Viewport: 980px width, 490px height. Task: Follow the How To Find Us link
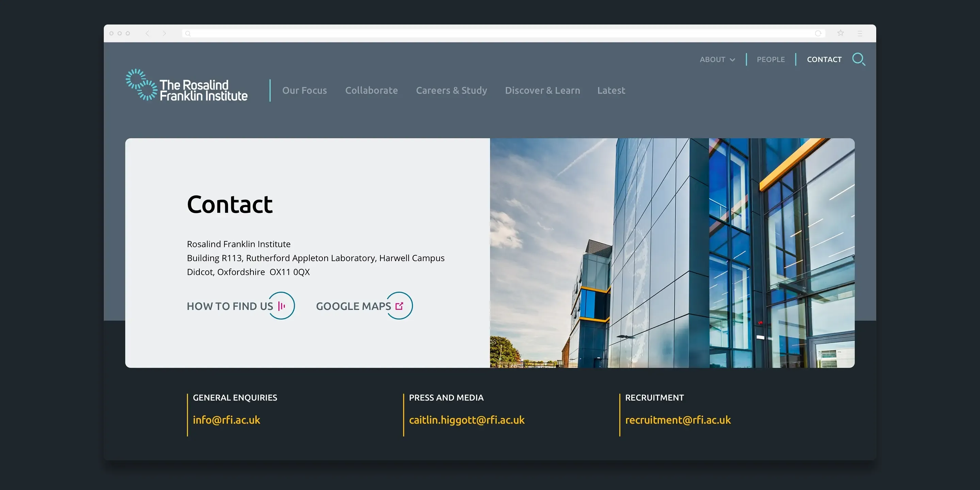pyautogui.click(x=230, y=306)
